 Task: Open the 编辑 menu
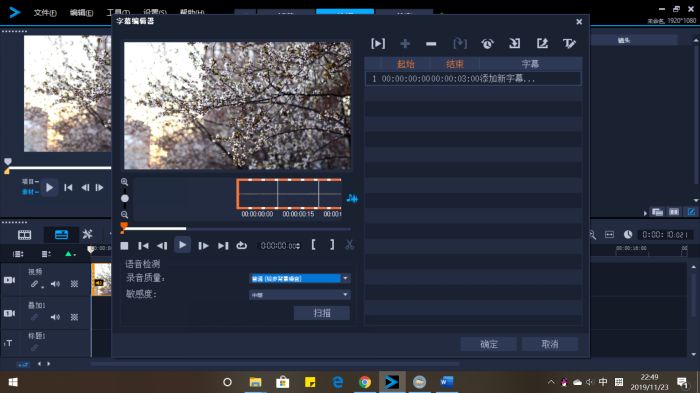(x=81, y=13)
